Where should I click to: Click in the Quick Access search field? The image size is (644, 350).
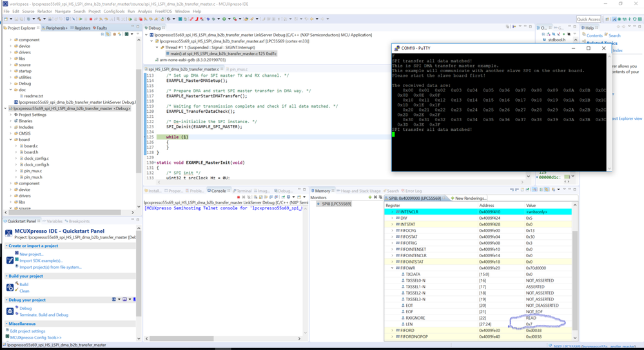coord(588,19)
